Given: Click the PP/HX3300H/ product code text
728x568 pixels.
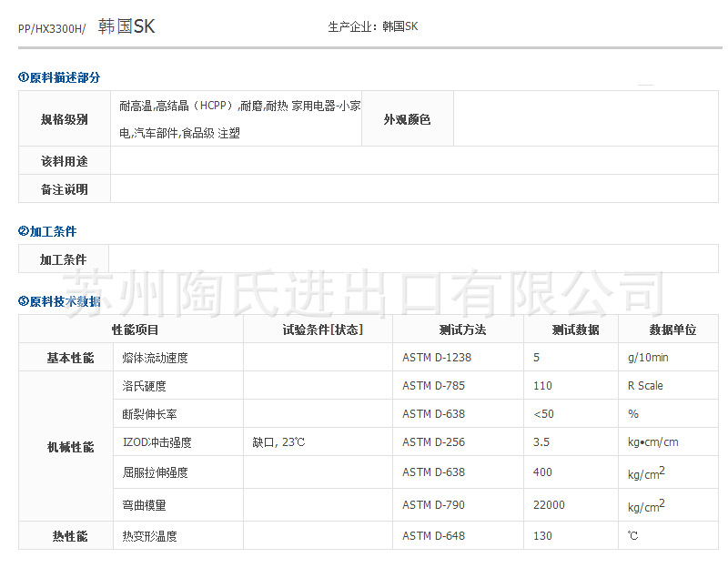Looking at the screenshot, I should (52, 29).
